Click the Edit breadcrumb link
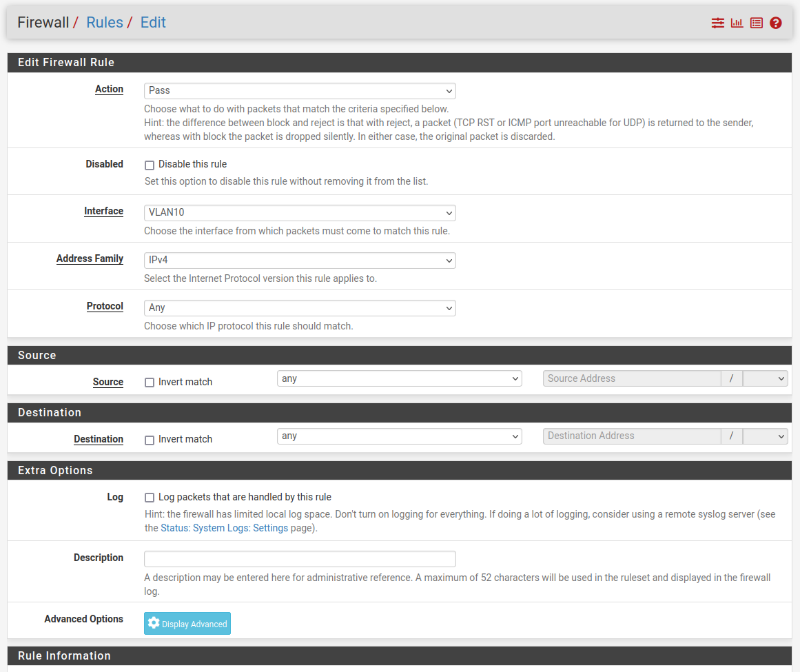This screenshot has width=800, height=672. pyautogui.click(x=153, y=23)
